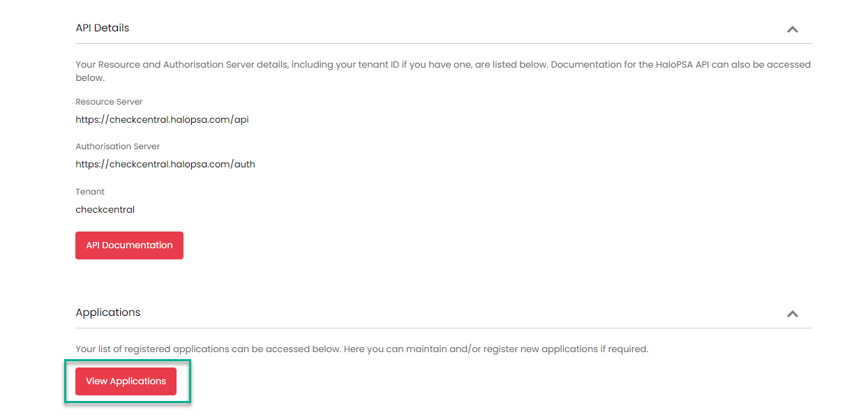Viewport: 868px width, 417px height.
Task: Click the Authorisation Server field label
Action: click(x=117, y=146)
